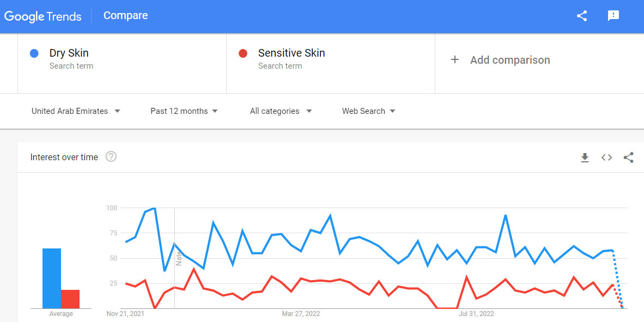644x322 pixels.
Task: Click the Compare header label
Action: point(126,16)
